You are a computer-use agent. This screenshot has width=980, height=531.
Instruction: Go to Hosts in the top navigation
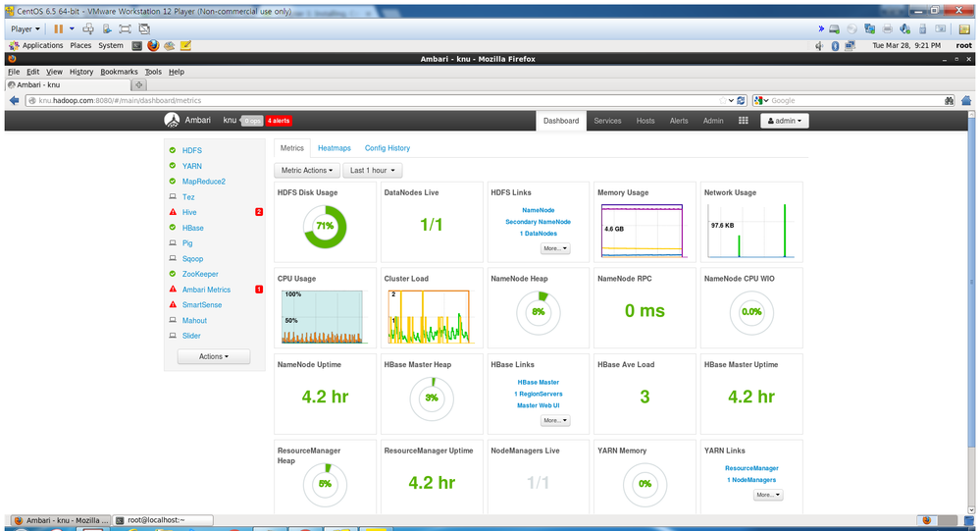pyautogui.click(x=645, y=121)
